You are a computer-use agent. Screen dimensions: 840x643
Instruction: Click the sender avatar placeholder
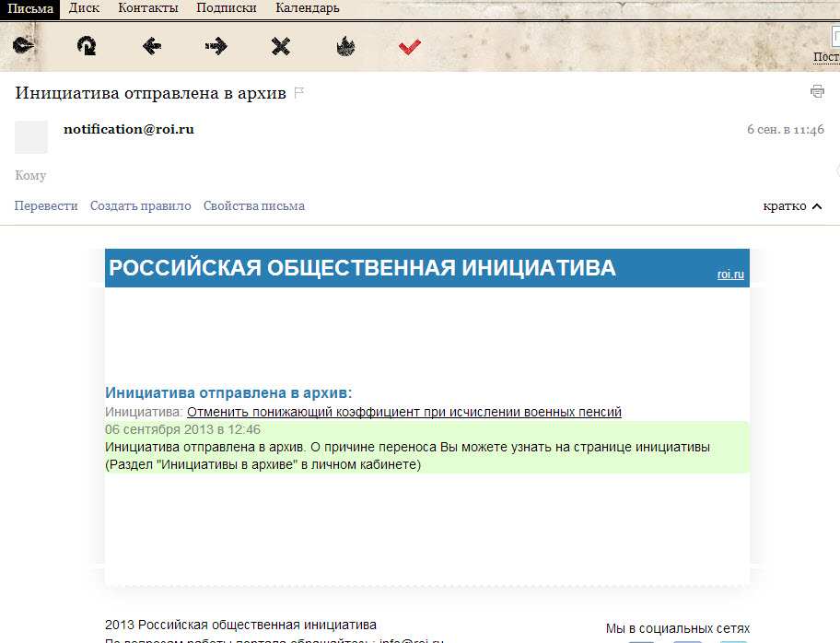coord(31,137)
